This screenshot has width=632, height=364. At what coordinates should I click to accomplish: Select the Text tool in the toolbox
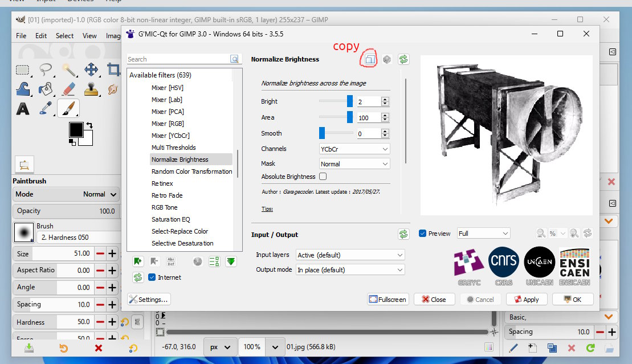point(23,108)
